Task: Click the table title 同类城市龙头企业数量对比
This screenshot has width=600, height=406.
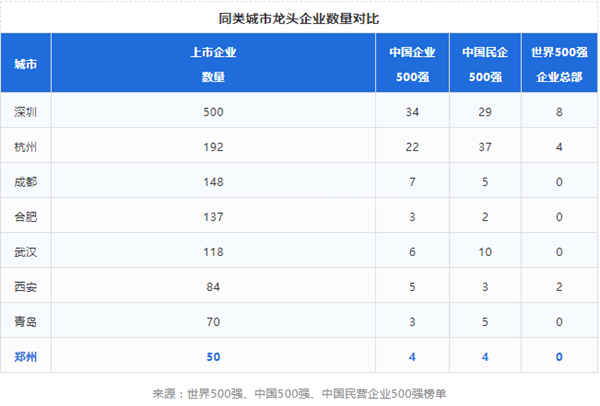Action: (300, 18)
